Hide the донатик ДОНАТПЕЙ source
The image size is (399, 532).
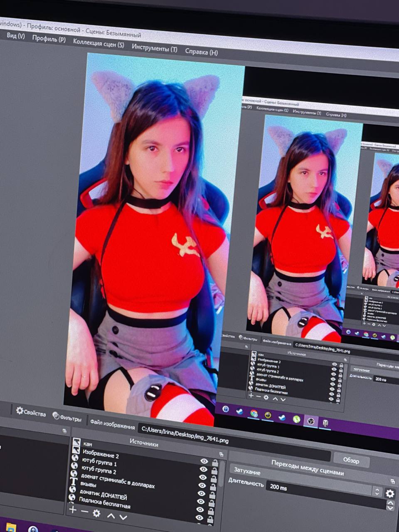pos(201,510)
